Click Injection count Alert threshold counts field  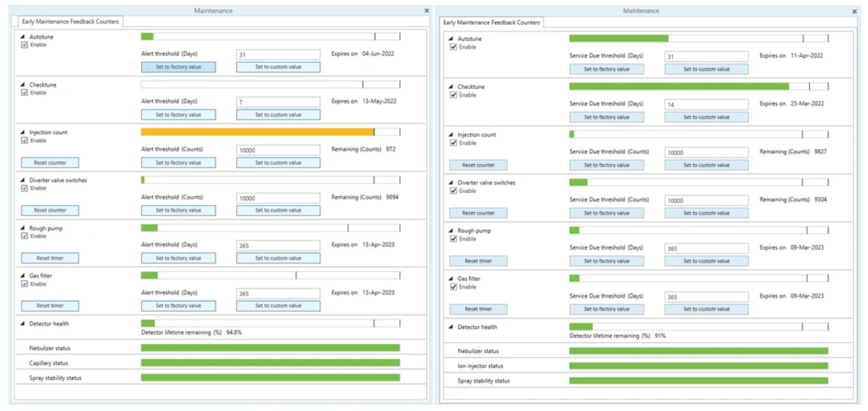coord(278,150)
